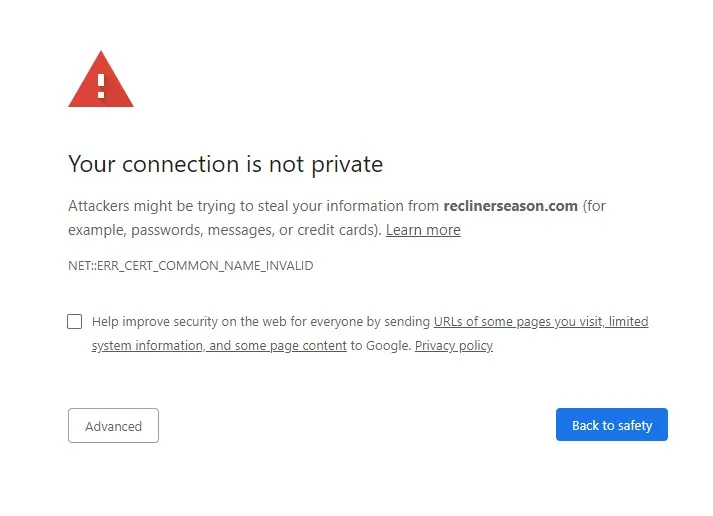Image resolution: width=713 pixels, height=516 pixels.
Task: Click the word "private" in the heading
Action: [x=347, y=165]
